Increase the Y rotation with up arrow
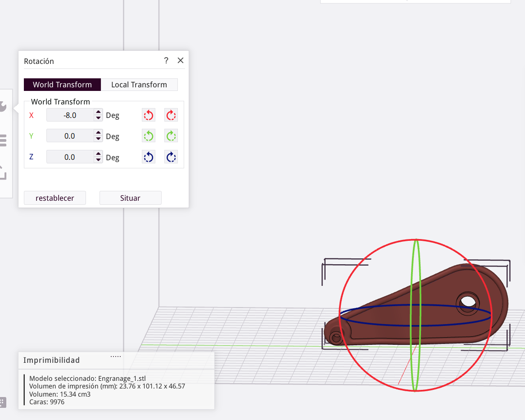The width and height of the screenshot is (525, 420). [x=98, y=133]
